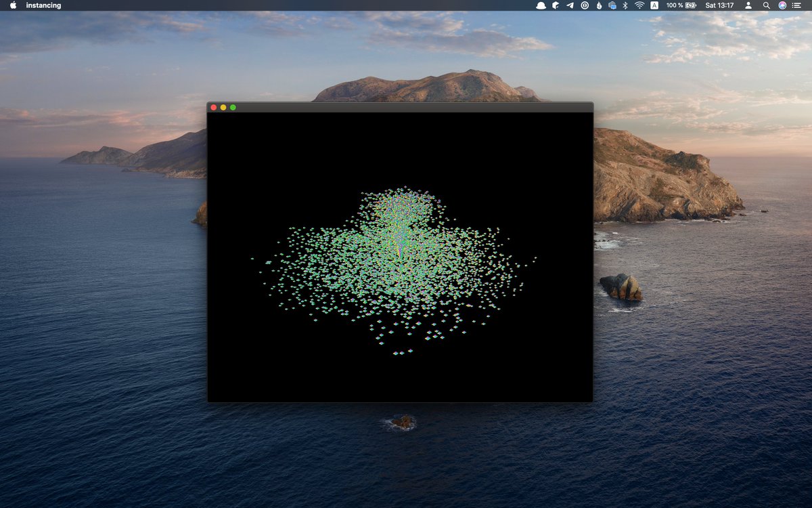Show battery status at 100 %
The image size is (812, 508).
click(681, 5)
